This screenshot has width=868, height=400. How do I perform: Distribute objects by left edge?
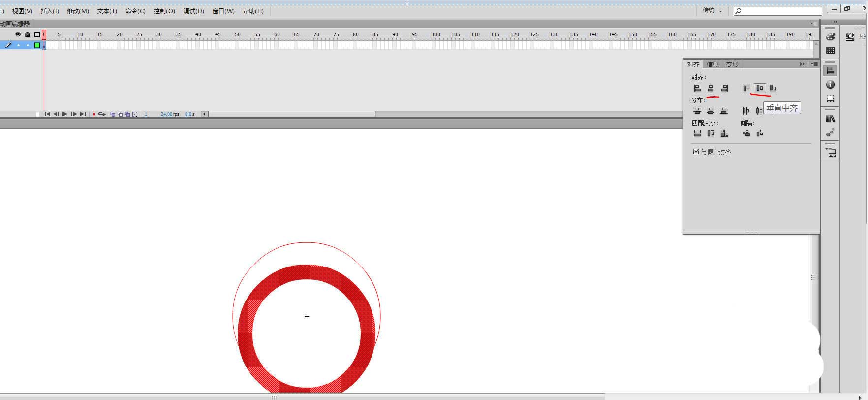746,111
